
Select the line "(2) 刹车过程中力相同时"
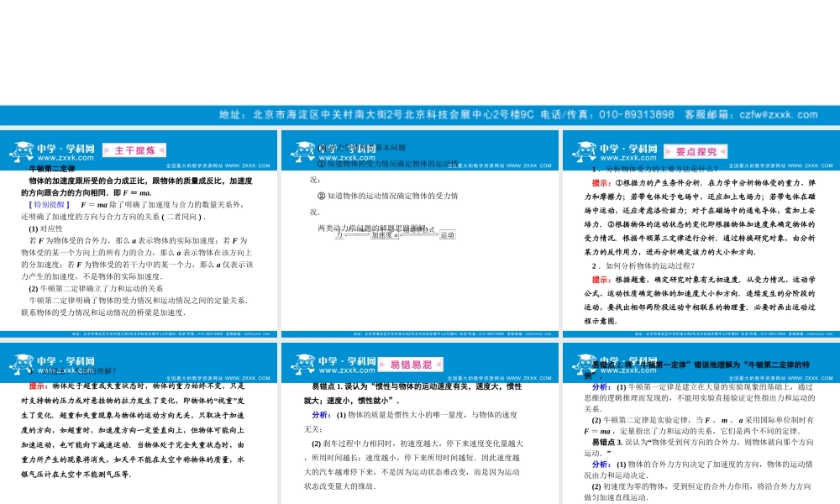click(417, 444)
